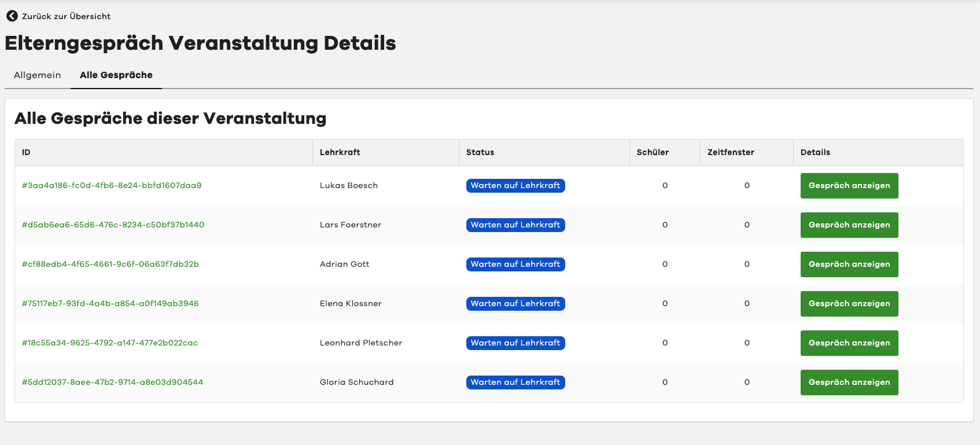Image resolution: width=980 pixels, height=445 pixels.
Task: Open ID link starting with #75117eb7
Action: click(x=110, y=304)
